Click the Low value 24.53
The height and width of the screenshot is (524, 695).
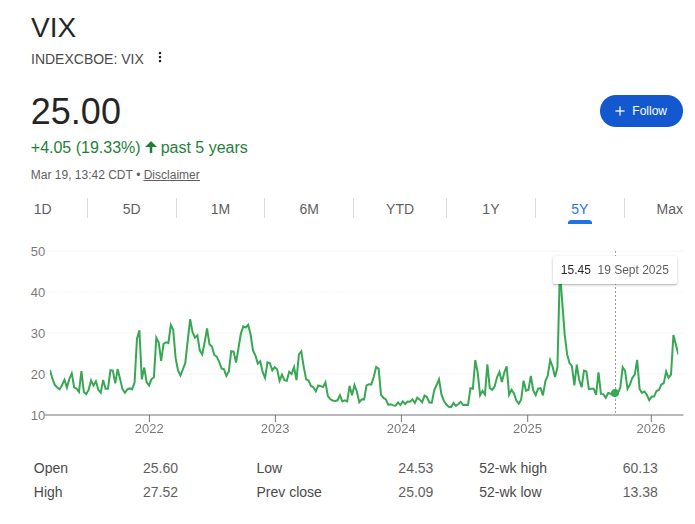(x=416, y=468)
